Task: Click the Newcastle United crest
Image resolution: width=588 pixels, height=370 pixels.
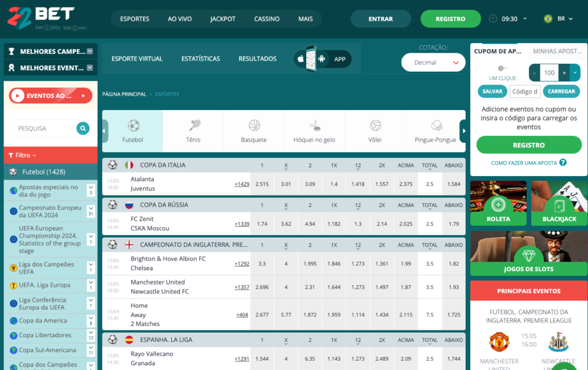Action: [x=558, y=342]
